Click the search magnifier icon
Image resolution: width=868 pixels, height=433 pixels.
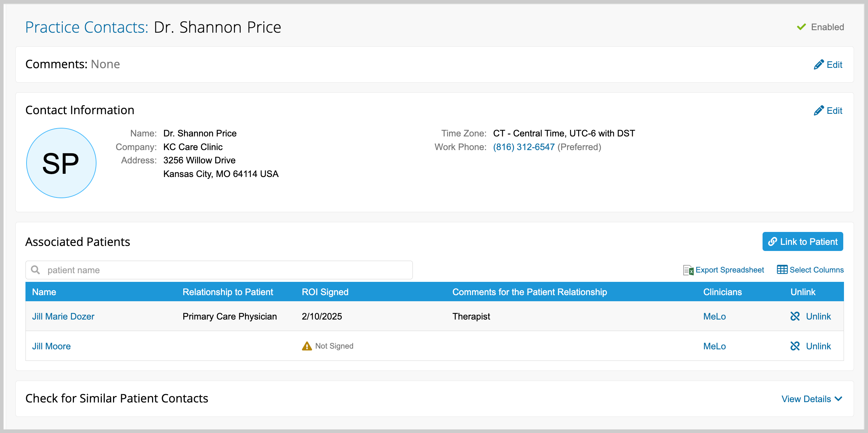pyautogui.click(x=35, y=270)
